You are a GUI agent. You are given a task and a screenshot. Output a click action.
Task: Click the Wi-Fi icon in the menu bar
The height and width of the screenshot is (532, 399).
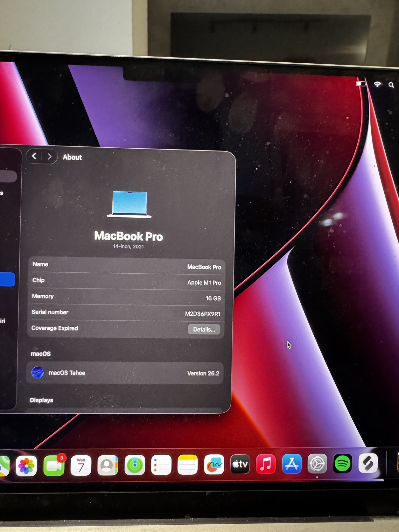377,84
